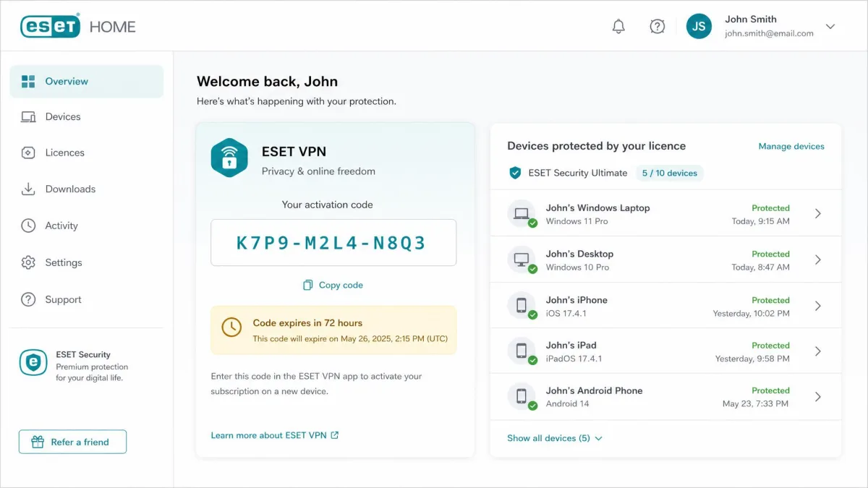Viewport: 868px width, 488px height.
Task: Click the ESET Security Ultimate shield icon
Action: (x=515, y=174)
